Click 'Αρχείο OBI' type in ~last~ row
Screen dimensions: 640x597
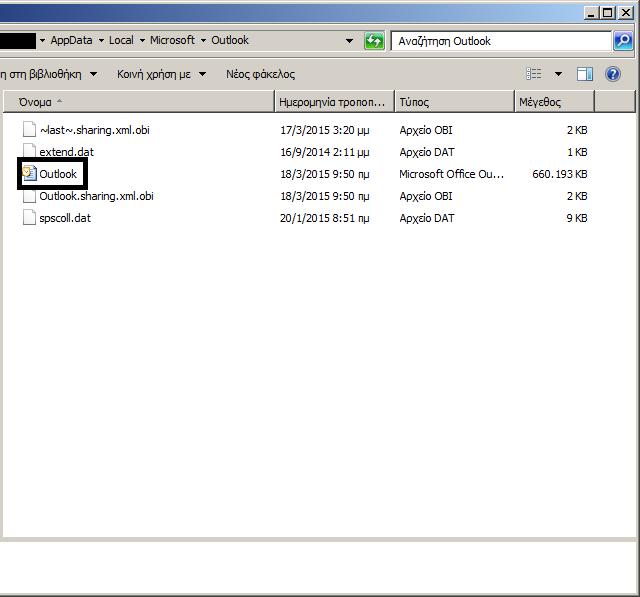coord(426,130)
